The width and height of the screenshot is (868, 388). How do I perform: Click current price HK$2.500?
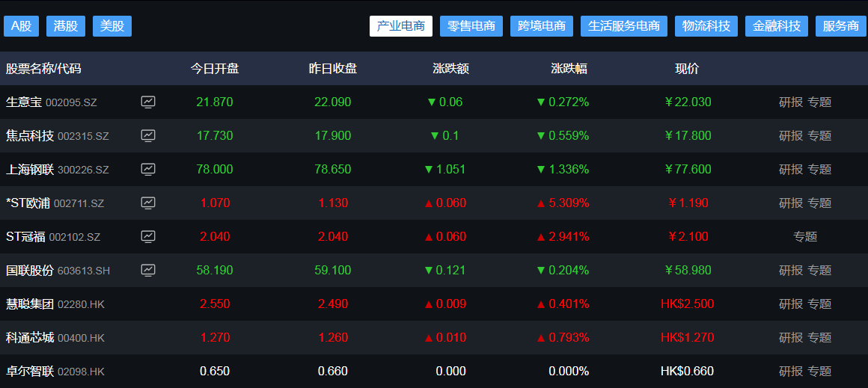point(688,304)
